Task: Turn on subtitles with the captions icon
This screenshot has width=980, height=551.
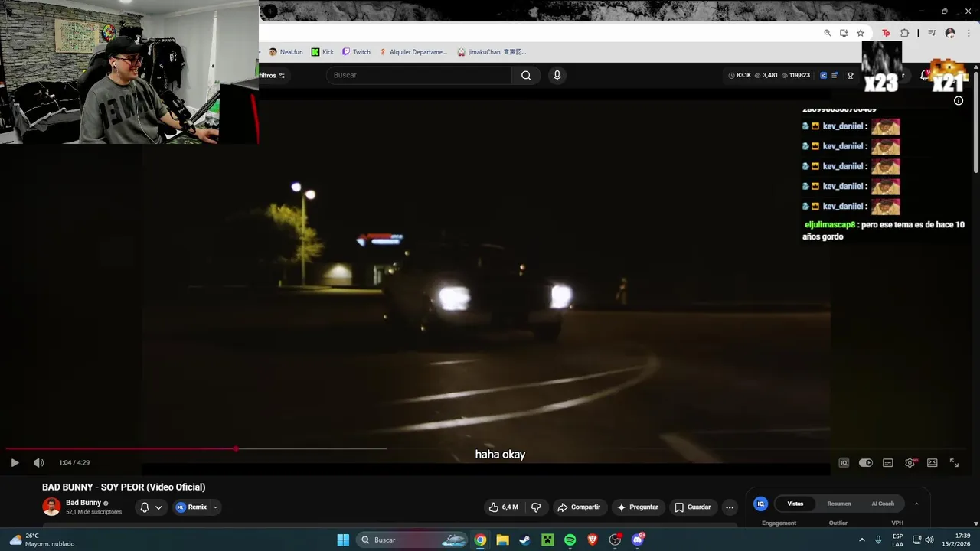Action: pyautogui.click(x=888, y=462)
